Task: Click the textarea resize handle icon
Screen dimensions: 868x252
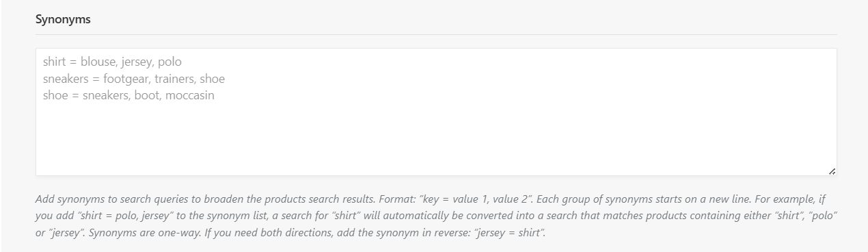Action: (x=832, y=171)
